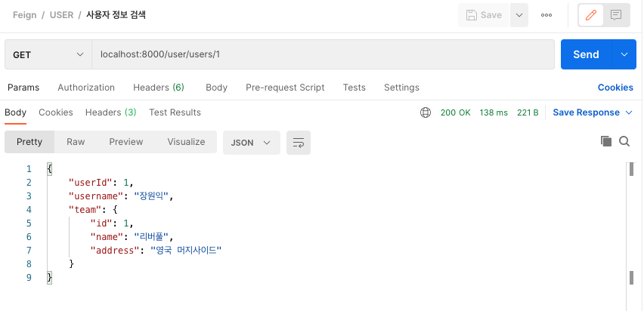
Task: Click the 138 ms response time
Action: point(494,112)
